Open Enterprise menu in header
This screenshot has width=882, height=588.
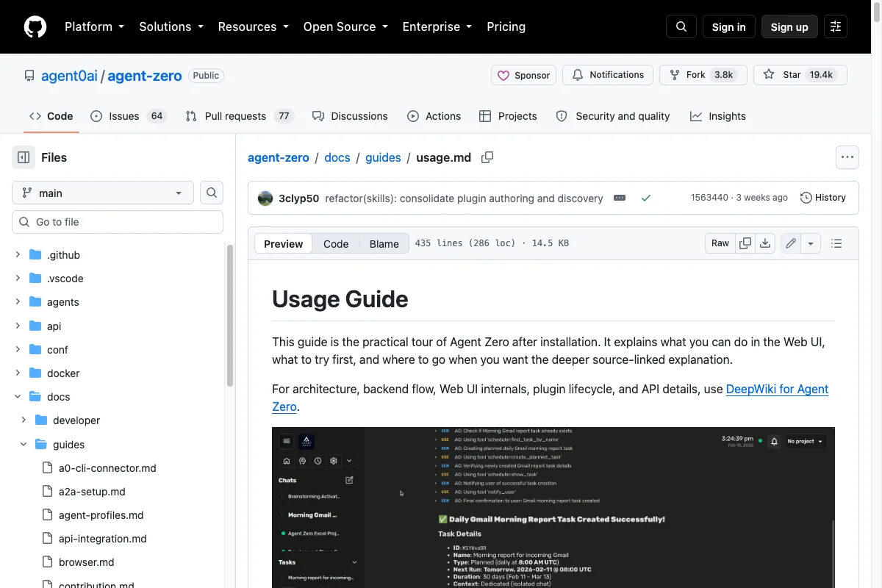(x=437, y=26)
